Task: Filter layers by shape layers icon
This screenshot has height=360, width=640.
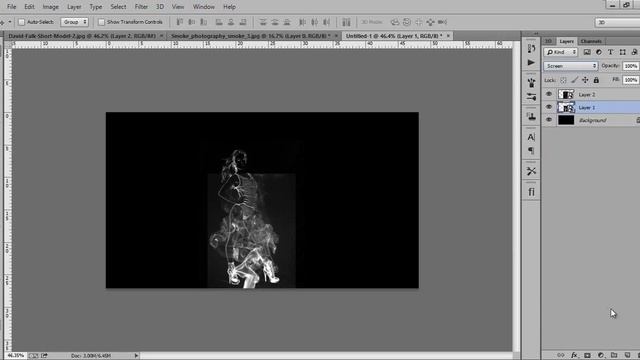Action: (x=622, y=52)
